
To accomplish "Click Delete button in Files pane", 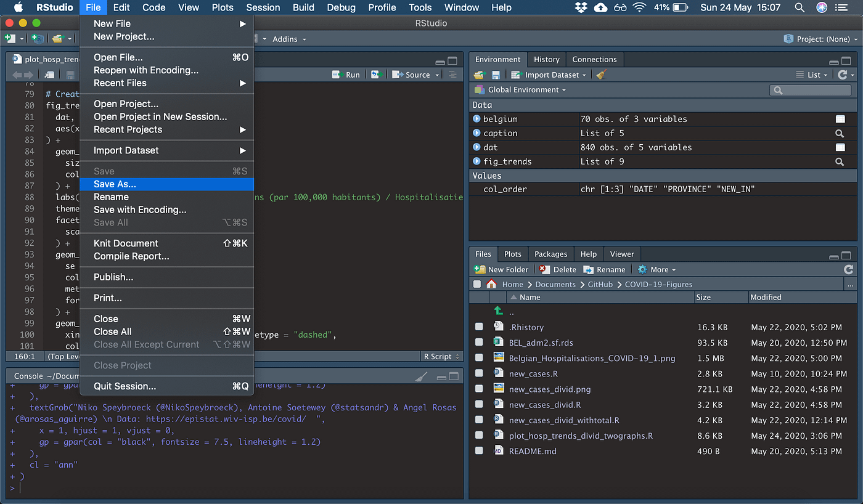I will tap(558, 269).
